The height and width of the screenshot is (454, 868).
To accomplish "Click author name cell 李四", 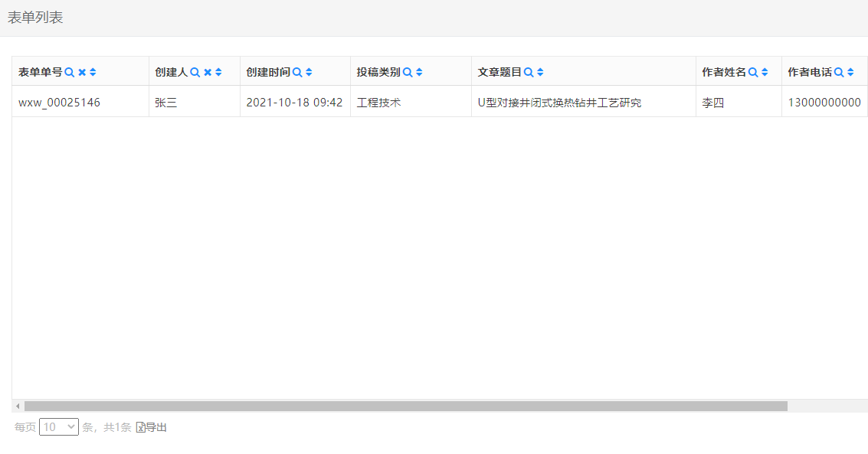I will 713,103.
